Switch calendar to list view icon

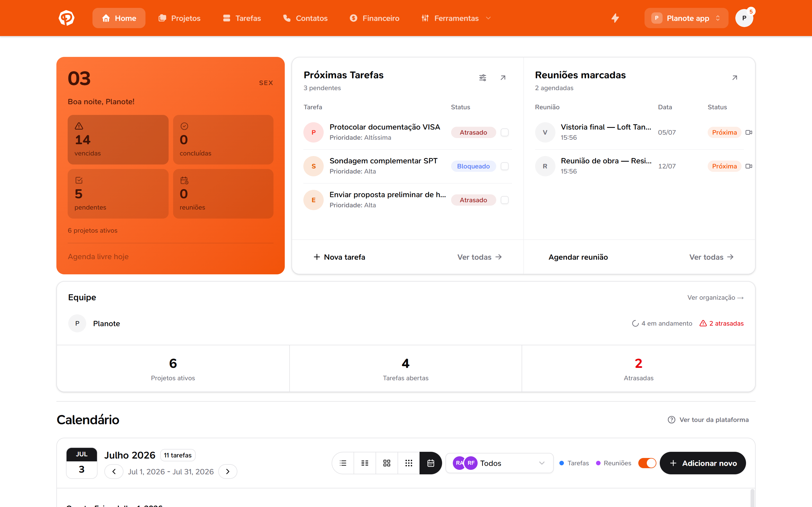[343, 463]
